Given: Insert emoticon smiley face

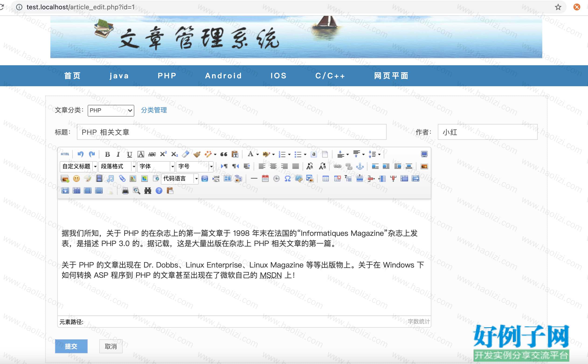Looking at the screenshot, I should click(76, 179).
